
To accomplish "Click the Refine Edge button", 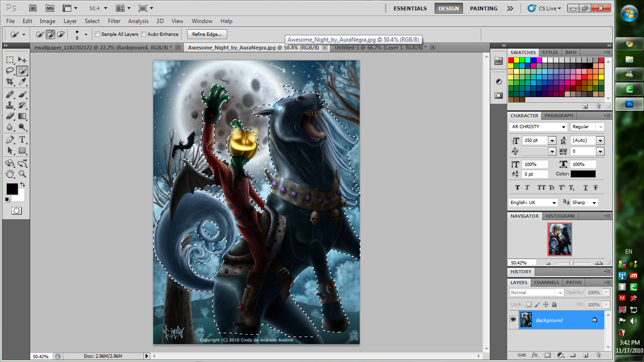I will click(x=207, y=34).
